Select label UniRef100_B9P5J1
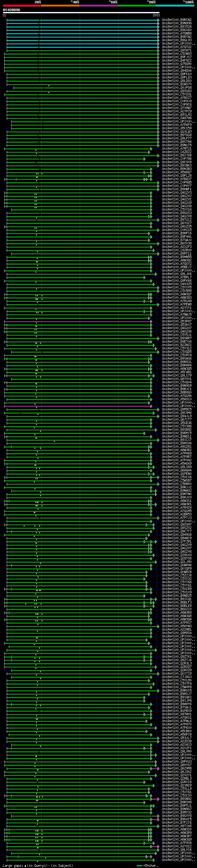This screenshot has width=197, height=868. click(177, 806)
